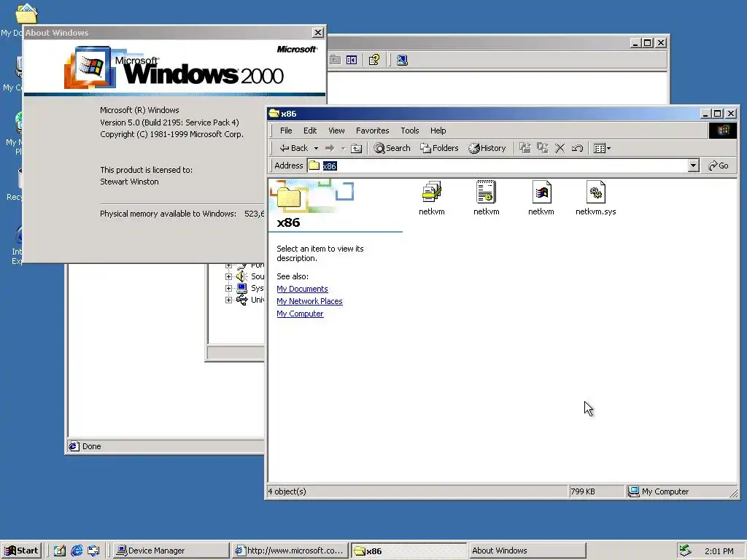Open the Help menu
Screen dimensions: 747x560
(x=438, y=131)
